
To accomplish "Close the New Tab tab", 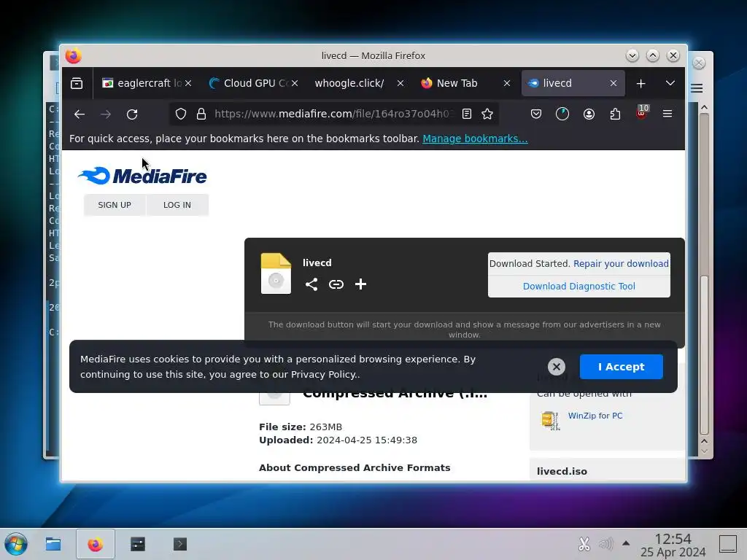I will click(507, 83).
